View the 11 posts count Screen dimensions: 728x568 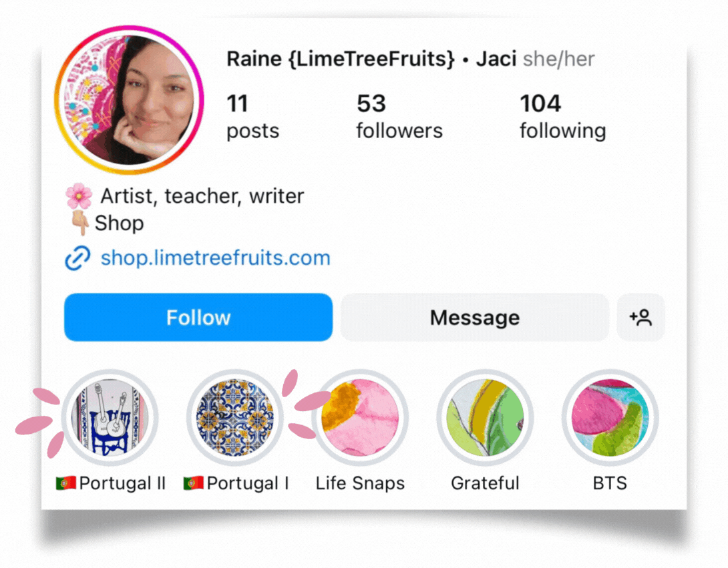tap(252, 117)
